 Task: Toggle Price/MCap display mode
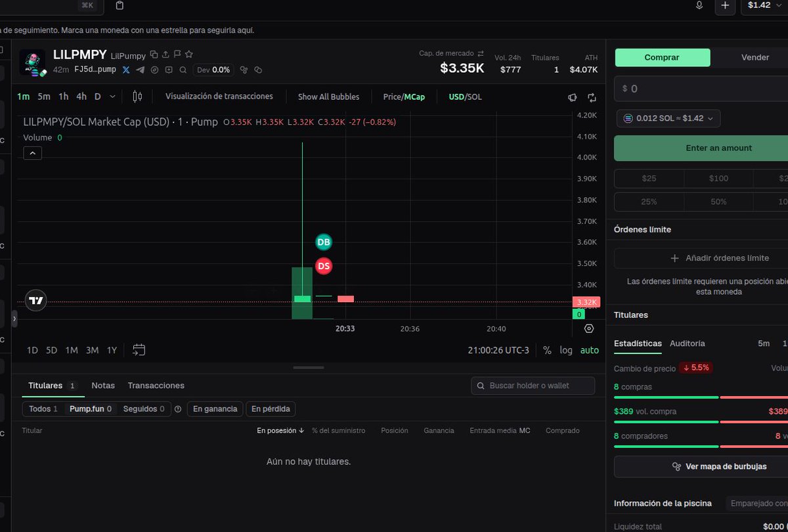point(404,97)
